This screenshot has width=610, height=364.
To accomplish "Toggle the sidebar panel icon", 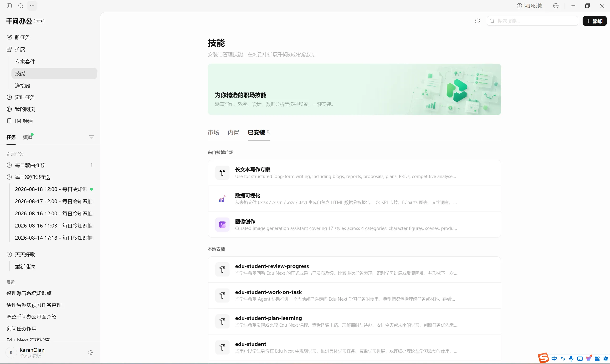I will point(9,6).
